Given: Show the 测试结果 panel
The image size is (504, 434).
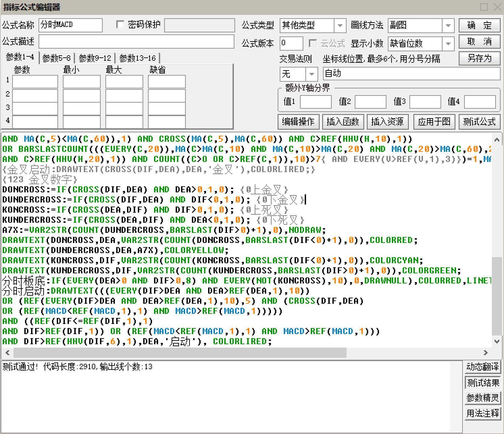Looking at the screenshot, I should tap(483, 383).
